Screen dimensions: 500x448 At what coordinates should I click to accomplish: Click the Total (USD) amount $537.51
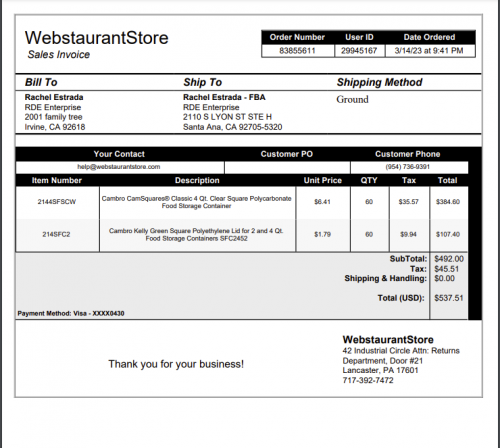click(449, 298)
